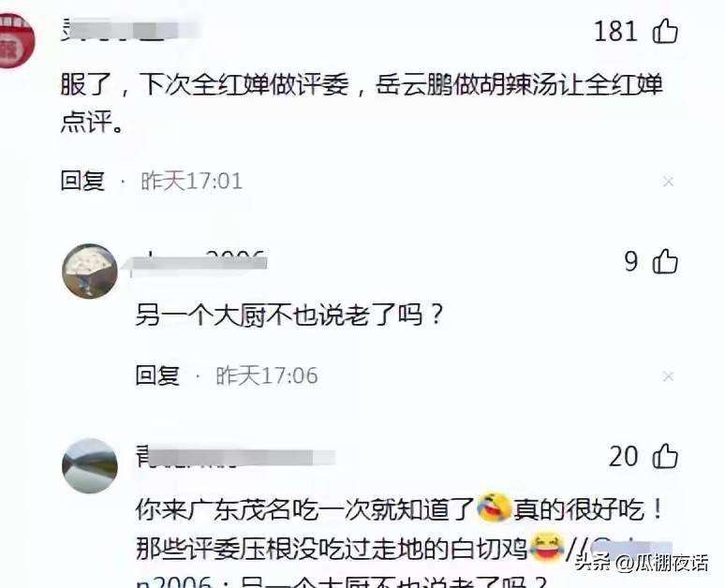Screen dimensions: 725x588
Task: Select the 20 like count
Action: tap(623, 456)
